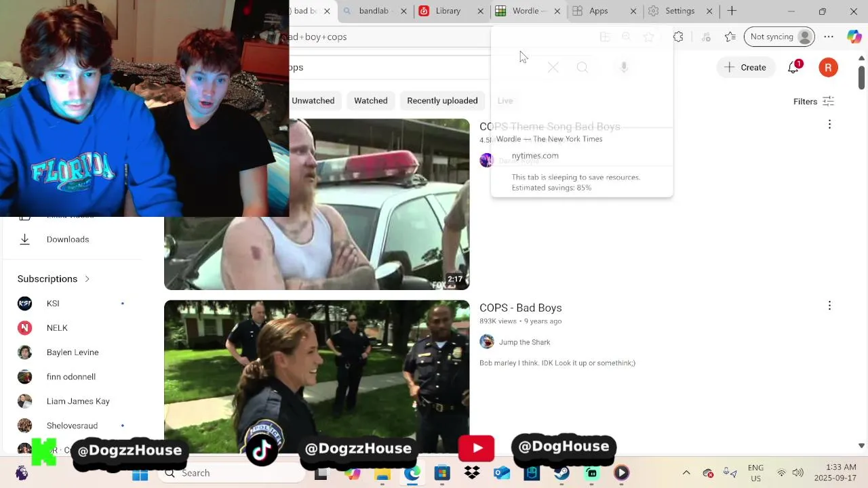Open a new browser tab

coord(732,11)
